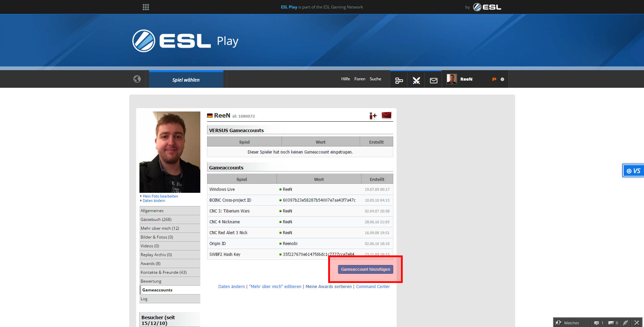Open the Spiel wählen tab

186,80
